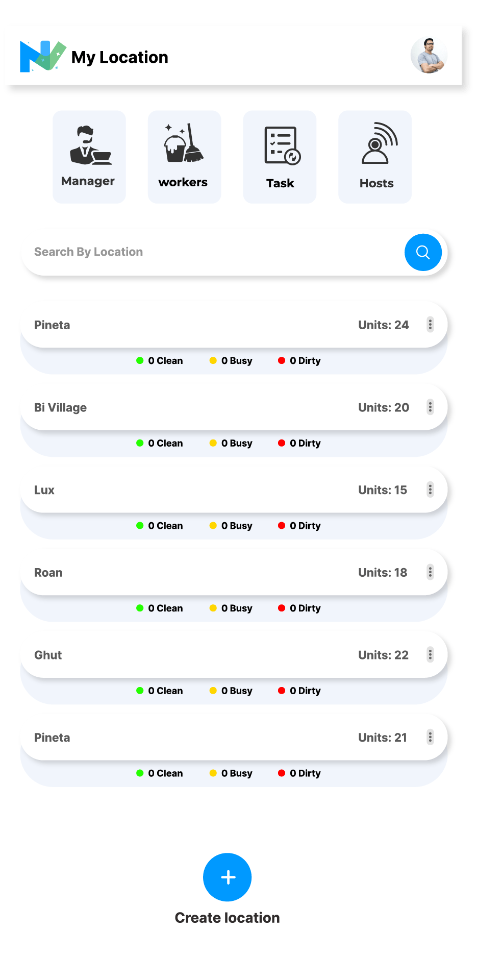
Task: Open options menu for Pineta with 24 units
Action: [x=430, y=325]
